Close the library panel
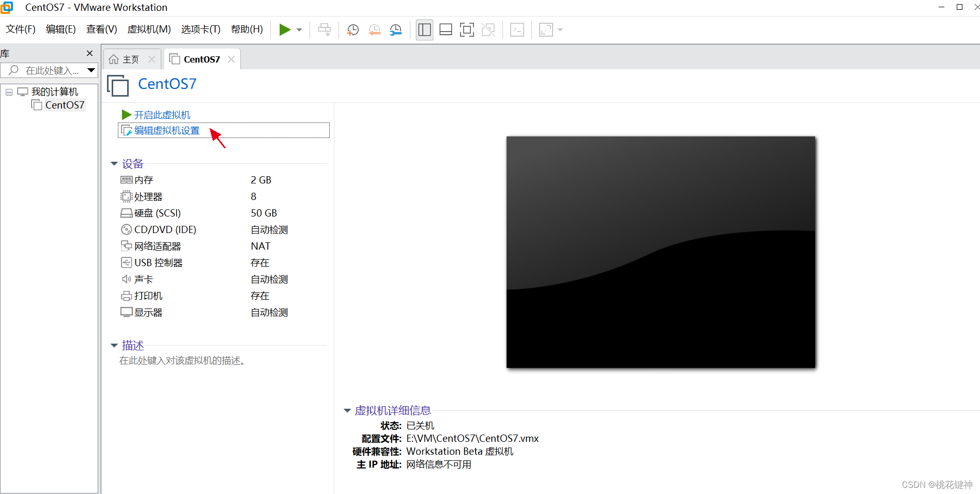Viewport: 980px width, 494px height. [x=89, y=53]
